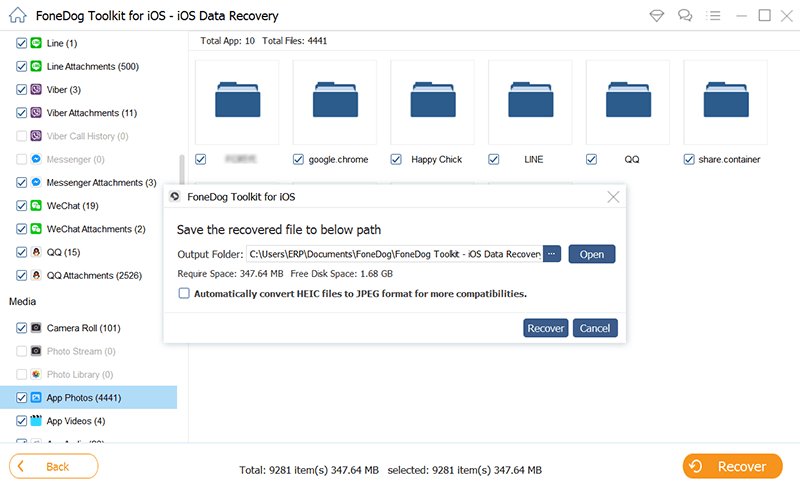
Task: Click the WeChat Attachments icon
Action: pos(36,229)
